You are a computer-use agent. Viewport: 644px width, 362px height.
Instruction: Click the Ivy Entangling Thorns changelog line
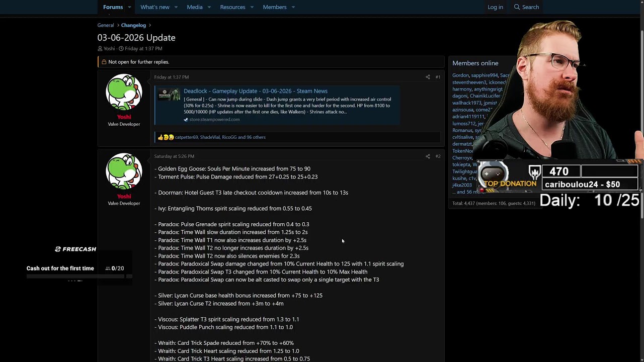coord(233,209)
